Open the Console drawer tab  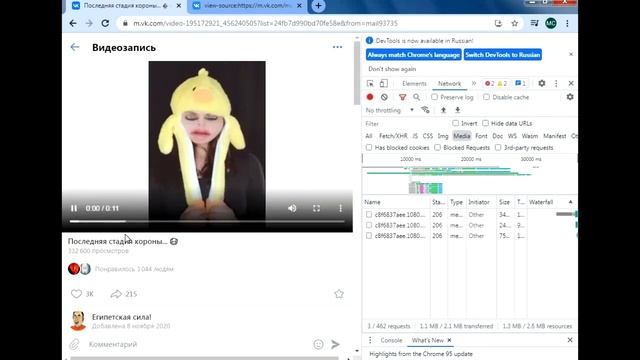tap(391, 340)
